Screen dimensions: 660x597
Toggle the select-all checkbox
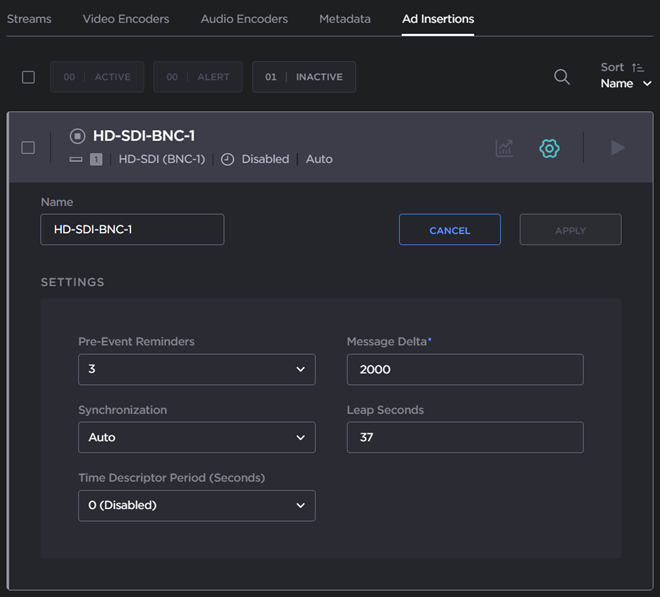pyautogui.click(x=28, y=77)
